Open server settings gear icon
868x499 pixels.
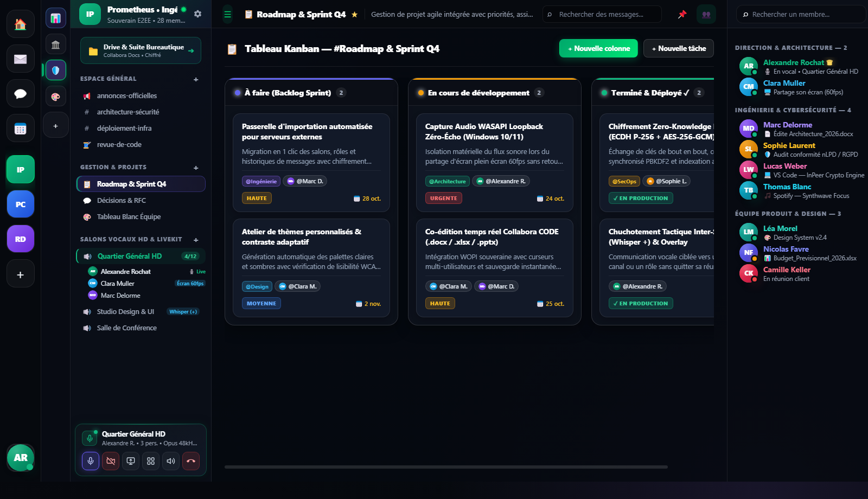[197, 14]
